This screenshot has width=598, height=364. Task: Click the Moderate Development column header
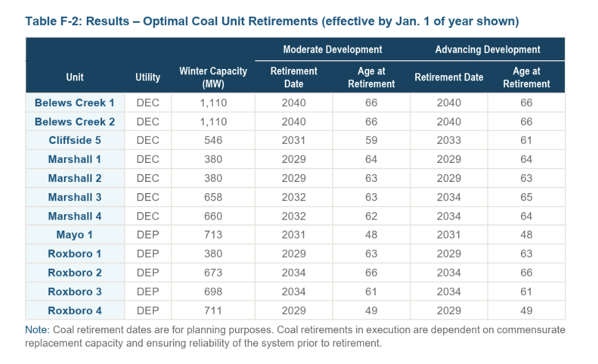332,49
